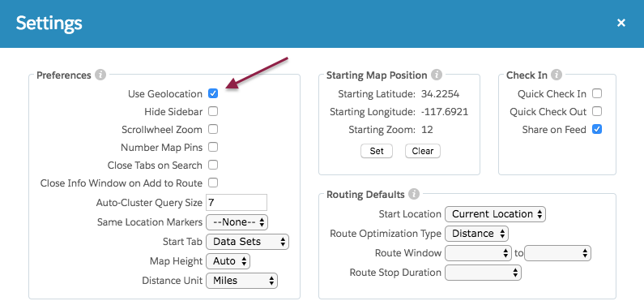This screenshot has width=644, height=301.
Task: Click the Starting Map Position info icon
Action: tap(437, 75)
